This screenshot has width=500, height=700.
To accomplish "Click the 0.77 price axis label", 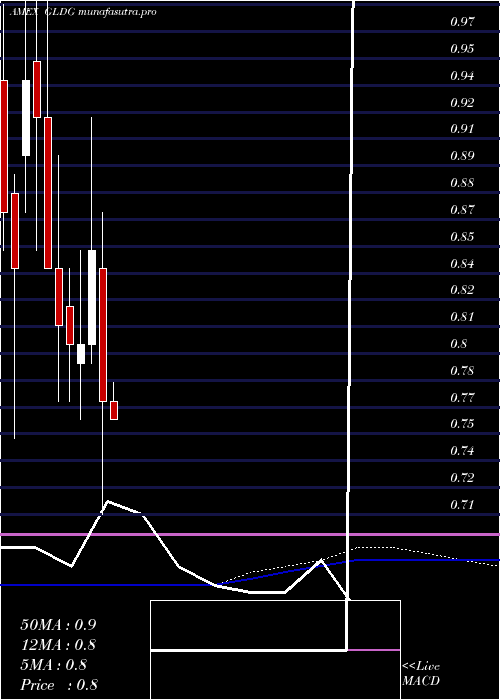I will pyautogui.click(x=462, y=397).
